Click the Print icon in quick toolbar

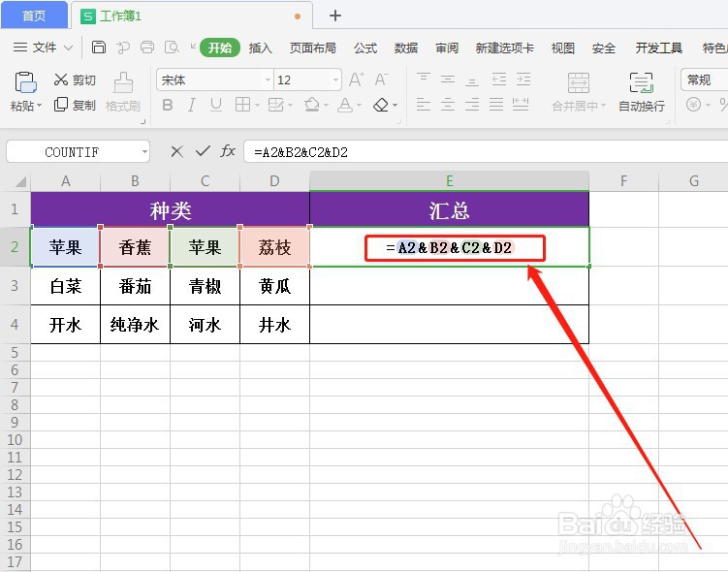(x=147, y=48)
